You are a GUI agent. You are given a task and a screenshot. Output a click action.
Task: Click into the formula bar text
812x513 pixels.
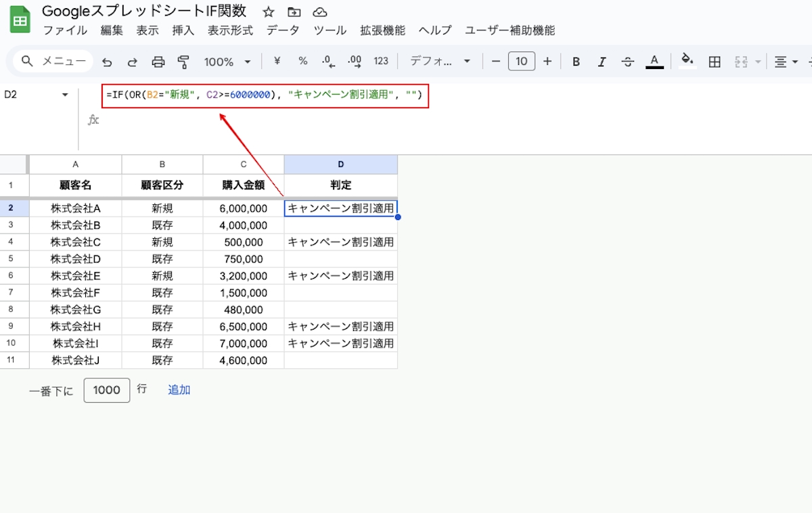(x=265, y=95)
